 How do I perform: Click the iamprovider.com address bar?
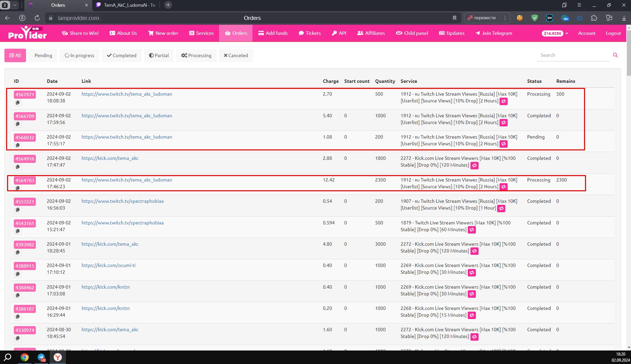pos(78,18)
